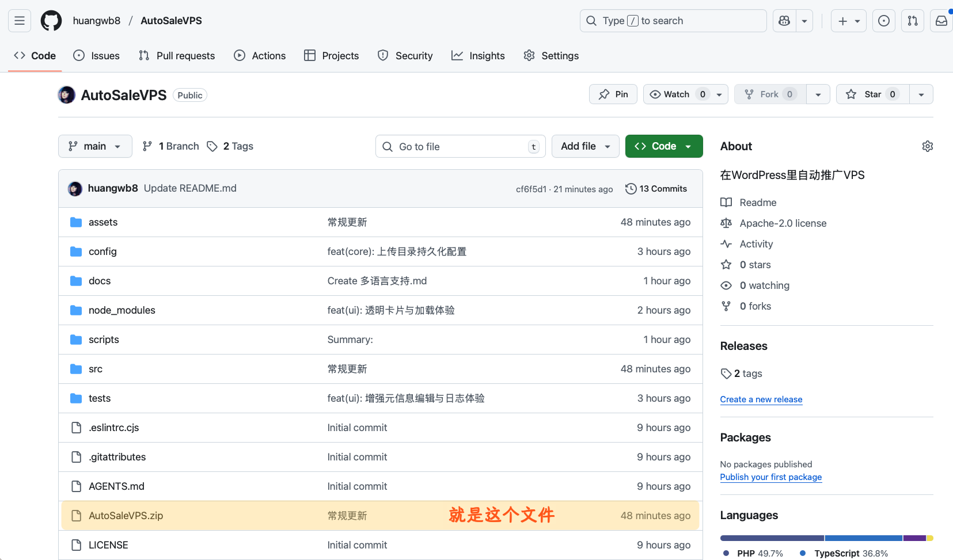Screen dimensions: 953x560
Task: Open pull requests icon in header
Action: [x=913, y=21]
